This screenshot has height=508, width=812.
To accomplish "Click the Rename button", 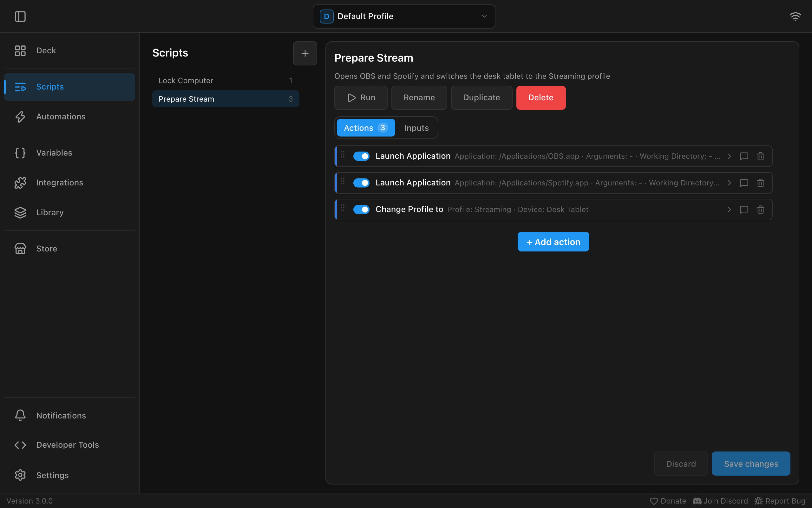I will (x=419, y=98).
